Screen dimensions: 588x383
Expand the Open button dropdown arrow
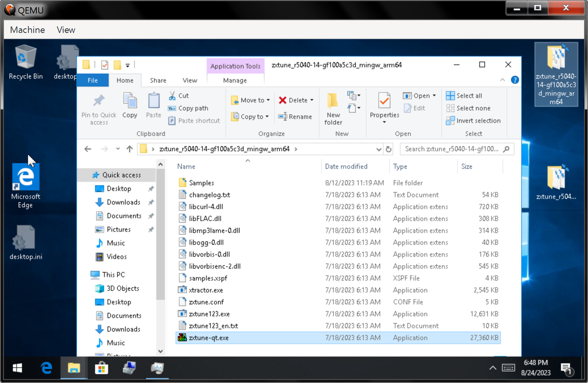point(434,96)
